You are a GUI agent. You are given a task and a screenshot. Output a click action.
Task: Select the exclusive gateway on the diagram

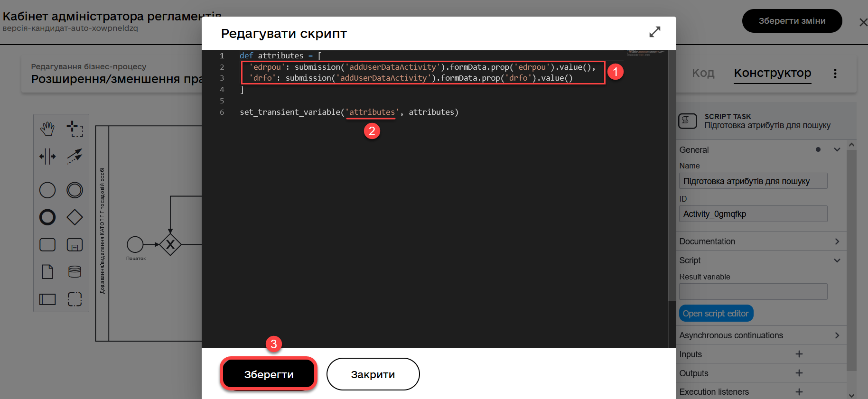pyautogui.click(x=170, y=244)
